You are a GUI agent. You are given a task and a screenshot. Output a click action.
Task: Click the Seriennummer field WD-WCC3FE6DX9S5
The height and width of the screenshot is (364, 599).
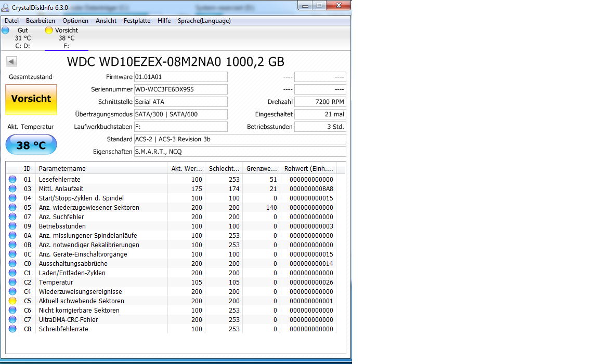(181, 89)
